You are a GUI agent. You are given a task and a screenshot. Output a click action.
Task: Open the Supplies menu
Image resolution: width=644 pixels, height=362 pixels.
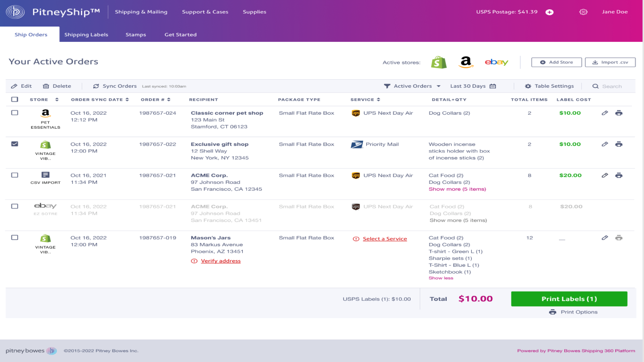pyautogui.click(x=254, y=12)
